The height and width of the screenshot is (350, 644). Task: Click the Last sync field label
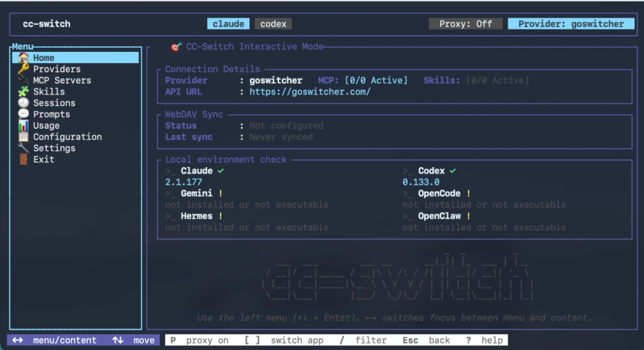[189, 137]
